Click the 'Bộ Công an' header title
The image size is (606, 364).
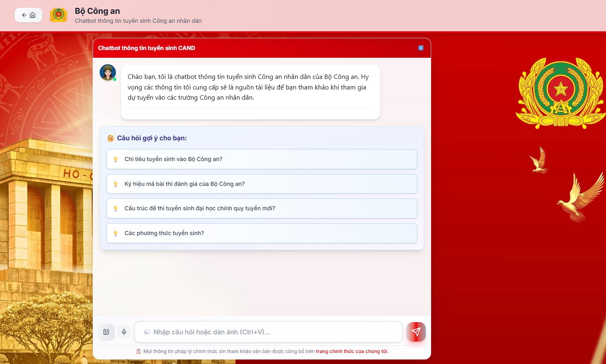tap(97, 11)
